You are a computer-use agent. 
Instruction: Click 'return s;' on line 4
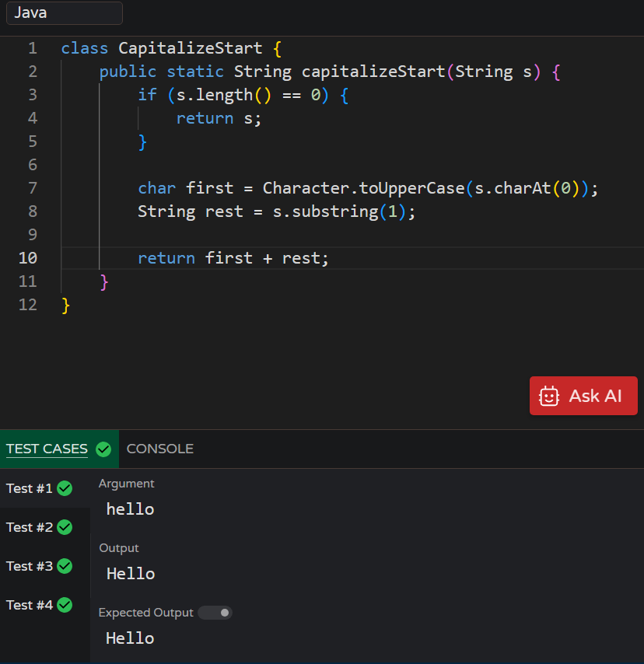(x=219, y=118)
